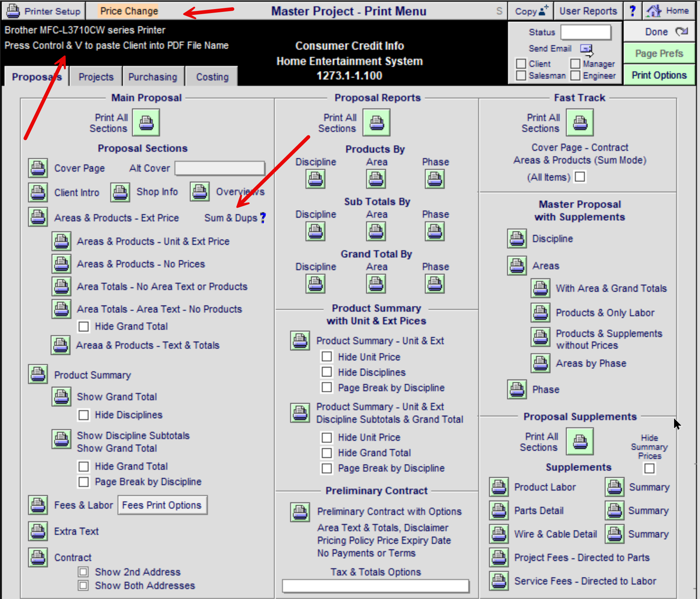Click the Copy button
This screenshot has width=700, height=599.
531,11
